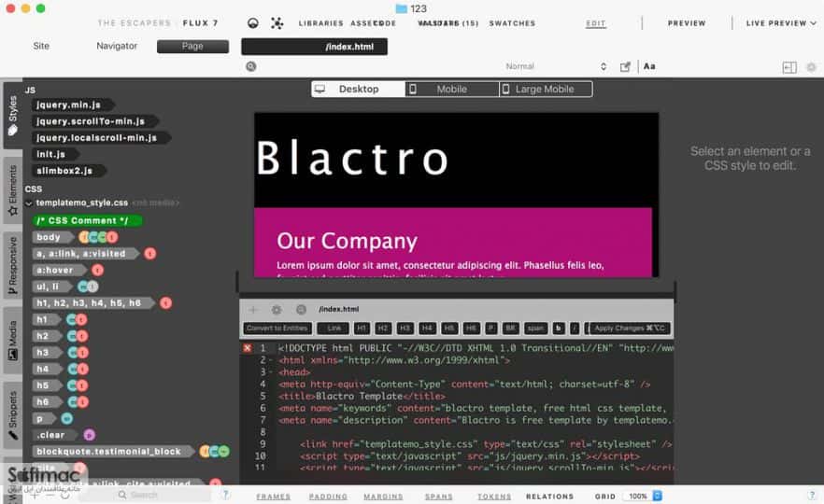Click the plus icon in the code editor header
Image resolution: width=824 pixels, height=504 pixels.
[253, 310]
